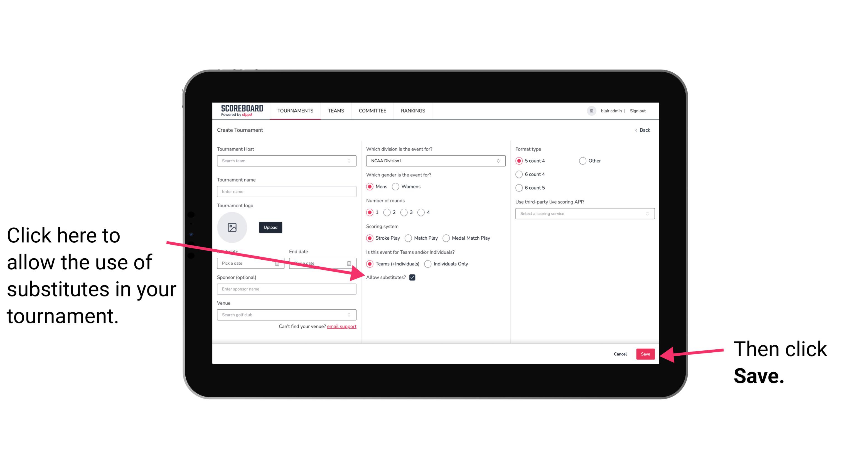Click the start date calendar icon
868x467 pixels.
pos(278,263)
